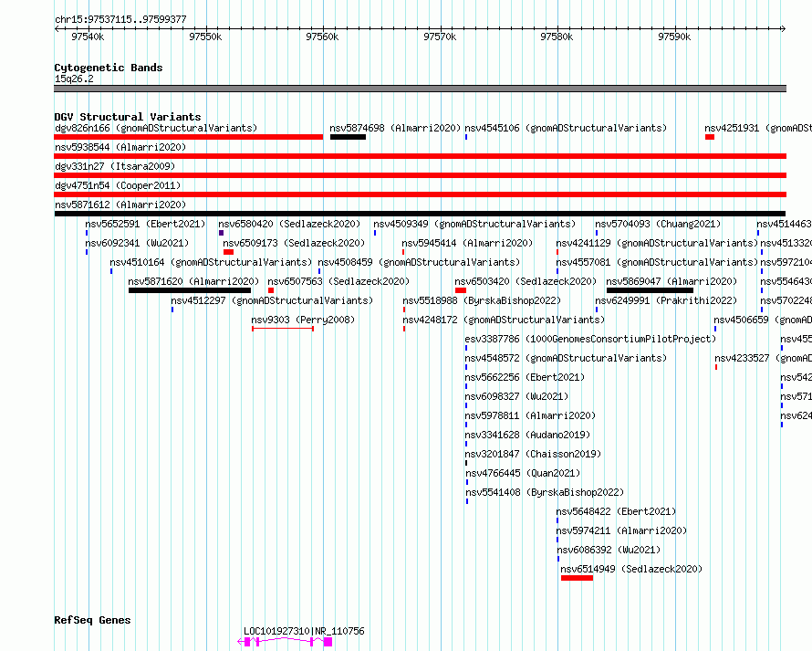The width and height of the screenshot is (812, 651).
Task: Click the nsv5704093 (Chuang2021) label
Action: [x=658, y=224]
